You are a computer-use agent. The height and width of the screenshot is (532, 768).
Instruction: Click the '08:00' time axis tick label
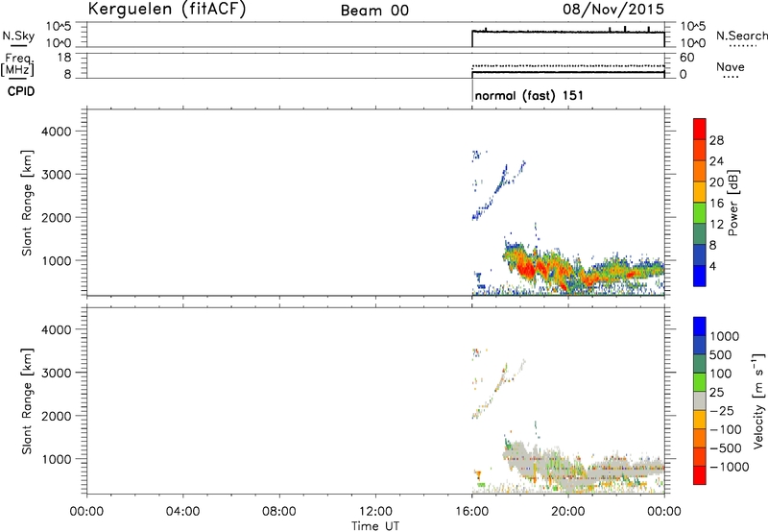(279, 512)
